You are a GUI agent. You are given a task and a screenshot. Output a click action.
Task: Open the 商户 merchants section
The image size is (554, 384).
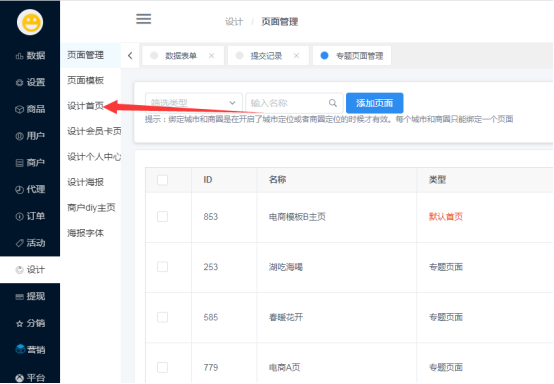click(x=30, y=163)
